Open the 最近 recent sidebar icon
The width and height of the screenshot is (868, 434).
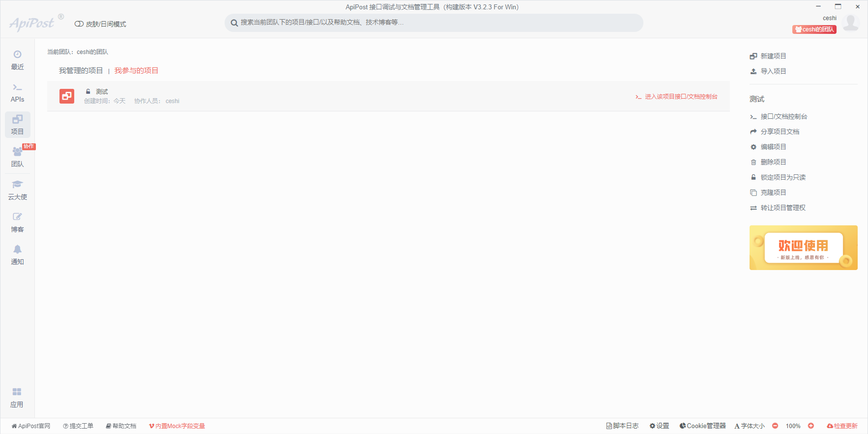coord(17,60)
